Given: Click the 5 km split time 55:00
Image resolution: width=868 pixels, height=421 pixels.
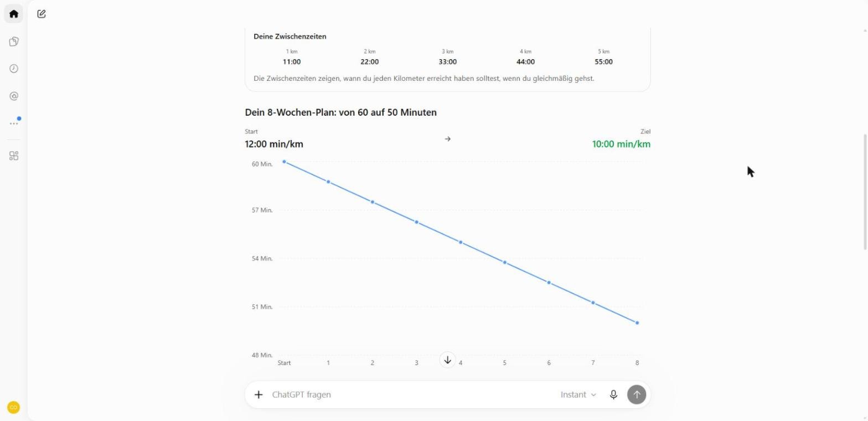Looking at the screenshot, I should click(x=603, y=62).
